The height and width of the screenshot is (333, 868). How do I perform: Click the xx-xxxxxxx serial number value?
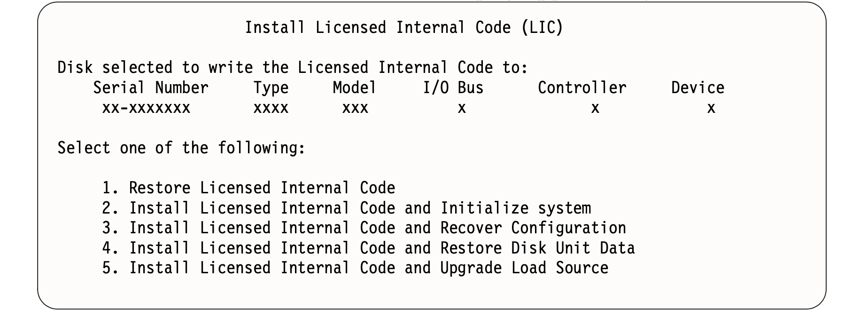coord(146,109)
